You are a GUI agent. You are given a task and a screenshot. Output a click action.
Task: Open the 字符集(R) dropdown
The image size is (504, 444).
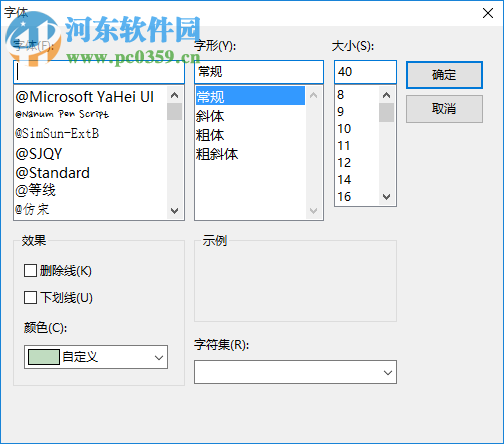coord(295,372)
